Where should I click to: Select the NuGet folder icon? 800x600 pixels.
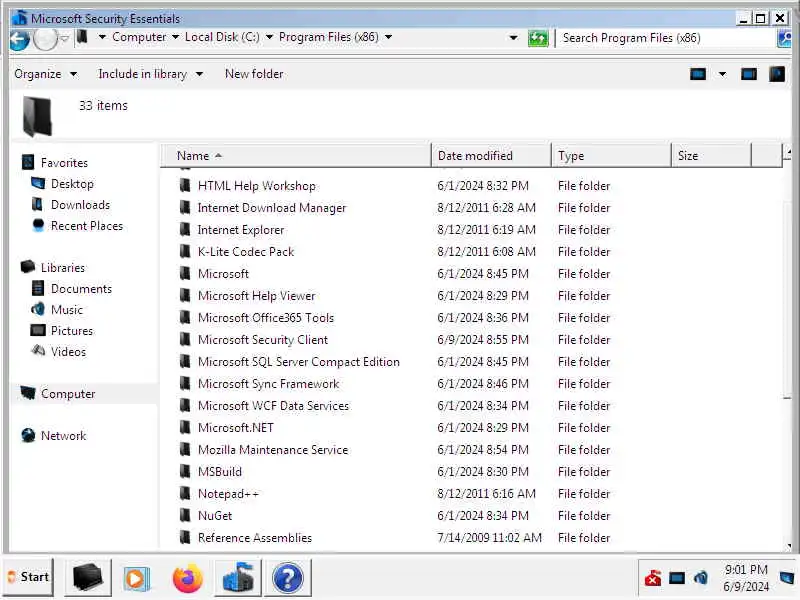185,515
